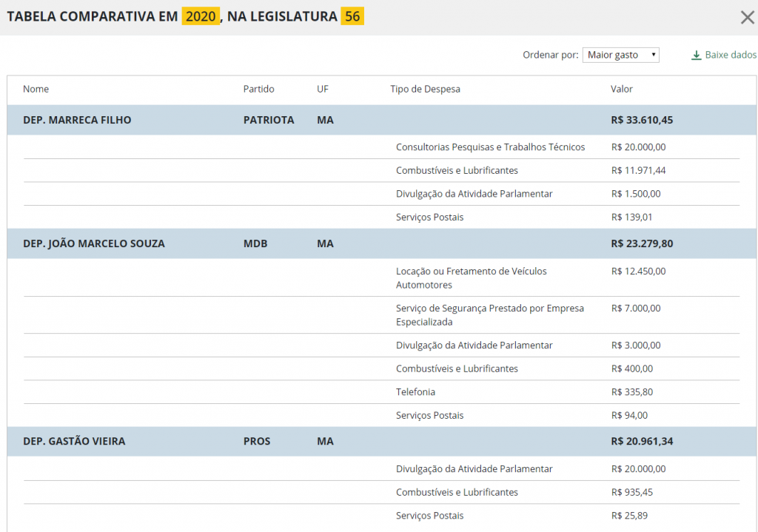Click the Nome column header
The height and width of the screenshot is (532, 758).
coord(36,90)
